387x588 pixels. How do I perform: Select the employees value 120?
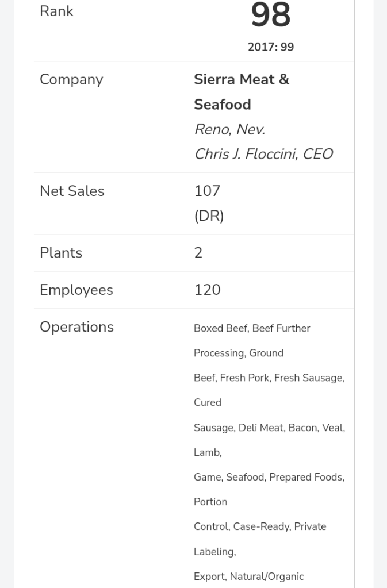click(207, 290)
